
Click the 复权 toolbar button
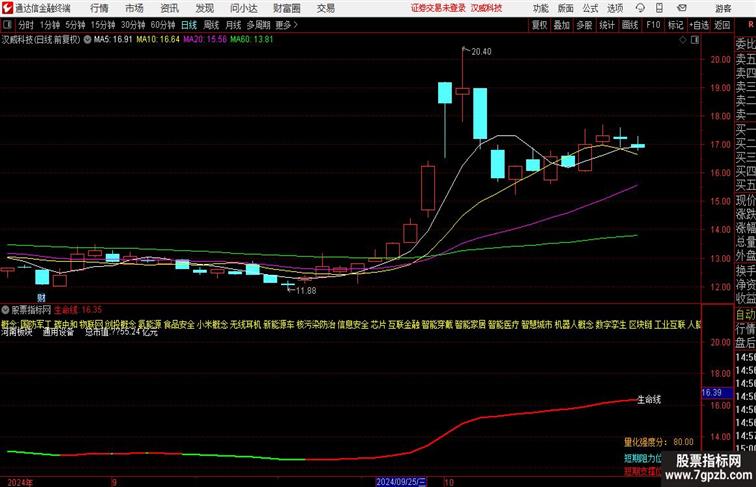pos(539,25)
